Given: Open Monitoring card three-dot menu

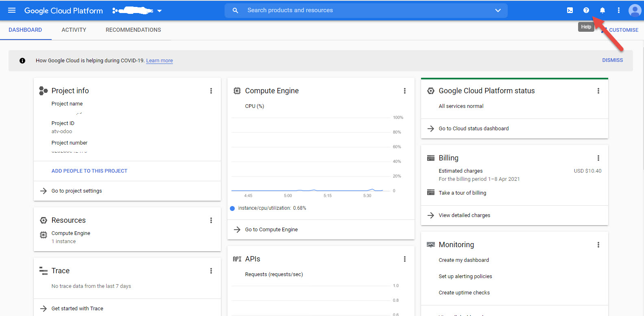Looking at the screenshot, I should pyautogui.click(x=598, y=245).
